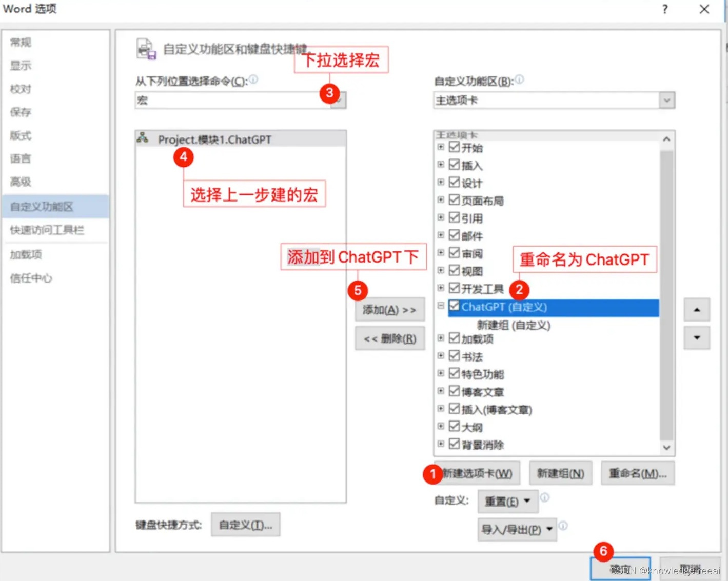Toggle the 加载项 tab checkbox
The image size is (728, 581).
point(454,338)
